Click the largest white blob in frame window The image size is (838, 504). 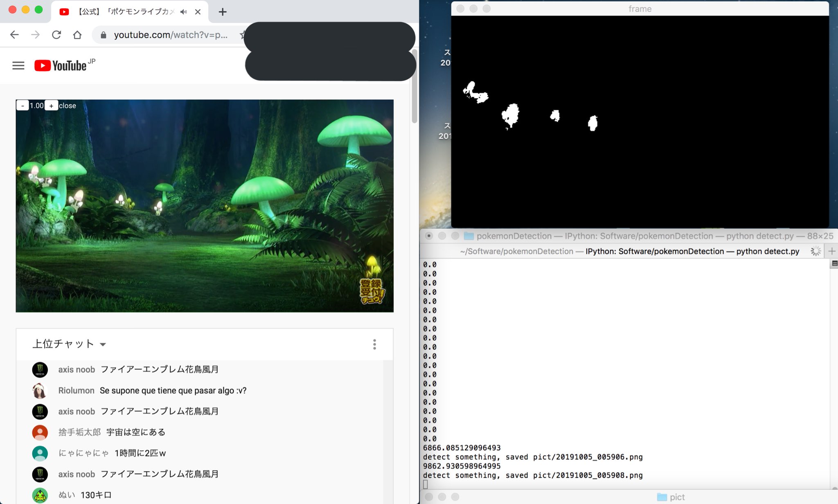pos(510,115)
